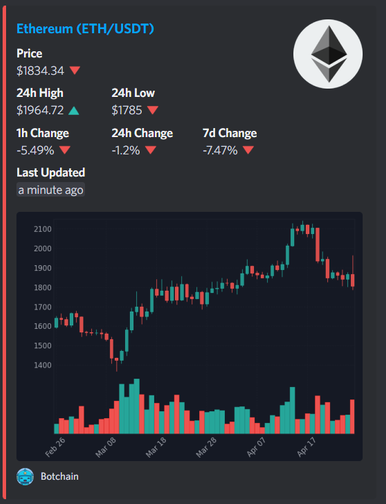This screenshot has height=504, width=386.
Task: Click the 'a minute ago' timestamp
Action: point(51,190)
